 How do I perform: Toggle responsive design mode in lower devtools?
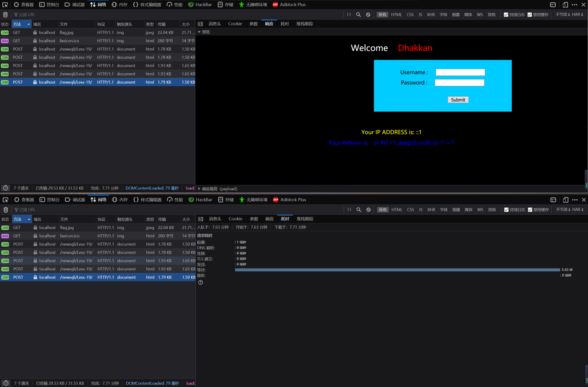click(x=565, y=200)
